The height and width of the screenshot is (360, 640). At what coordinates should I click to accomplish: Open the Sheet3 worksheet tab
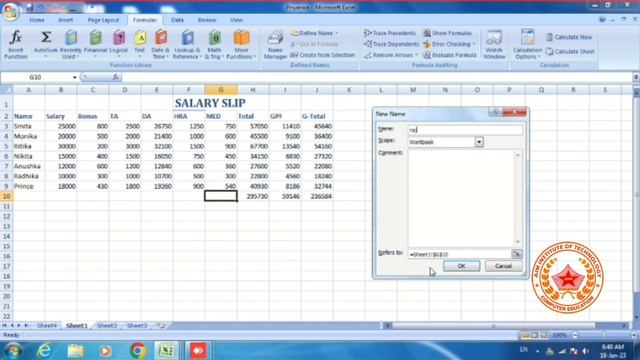click(x=137, y=326)
